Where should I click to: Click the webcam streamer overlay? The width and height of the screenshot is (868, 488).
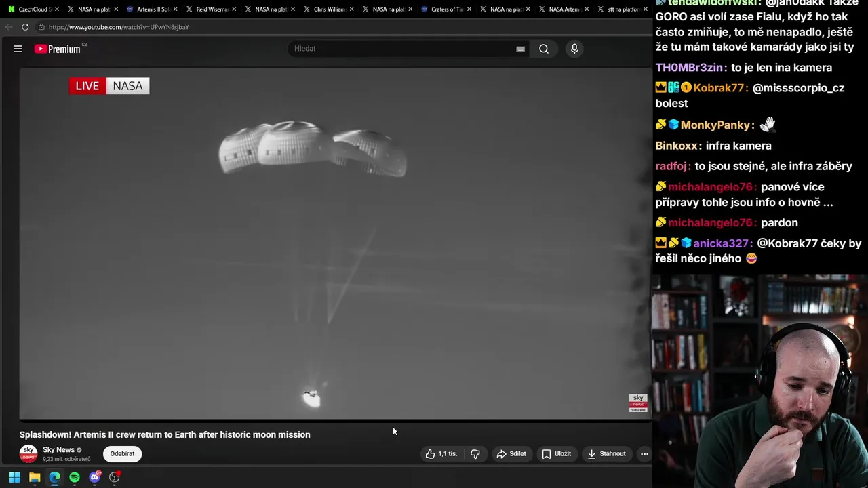[760, 381]
